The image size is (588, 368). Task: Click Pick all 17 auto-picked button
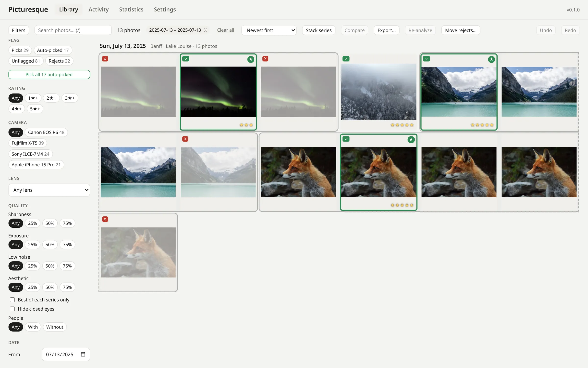49,75
